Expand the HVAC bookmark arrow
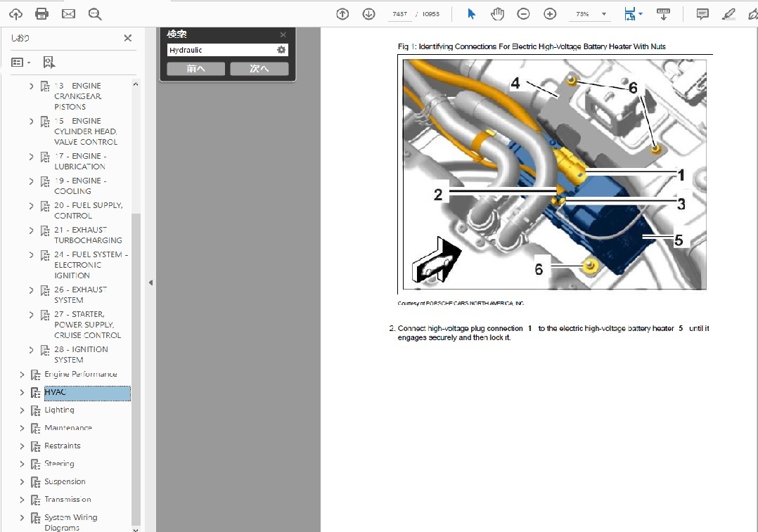The height and width of the screenshot is (532, 758). (x=22, y=392)
